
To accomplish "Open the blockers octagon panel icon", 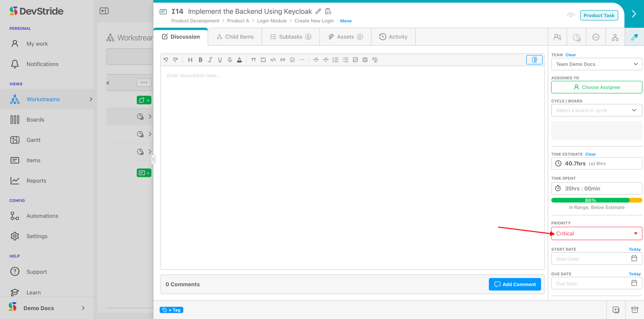I will click(596, 37).
